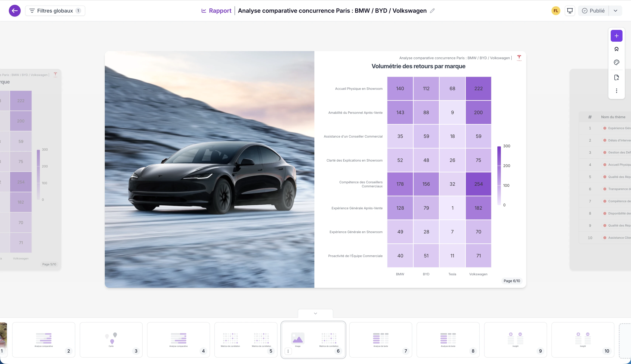The width and height of the screenshot is (631, 364).
Task: Select the page 3 Carte thumbnail
Action: [111, 339]
